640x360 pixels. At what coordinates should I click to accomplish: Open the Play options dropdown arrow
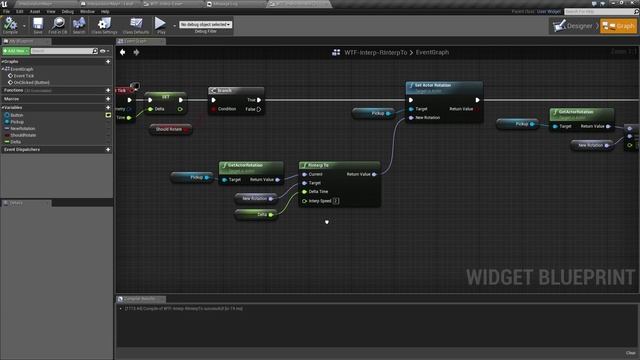click(x=174, y=26)
